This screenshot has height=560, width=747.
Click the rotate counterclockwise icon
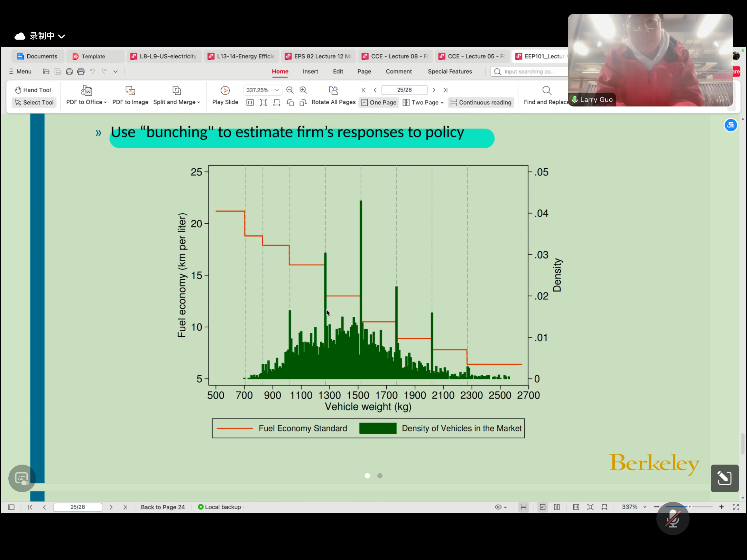pos(290,102)
